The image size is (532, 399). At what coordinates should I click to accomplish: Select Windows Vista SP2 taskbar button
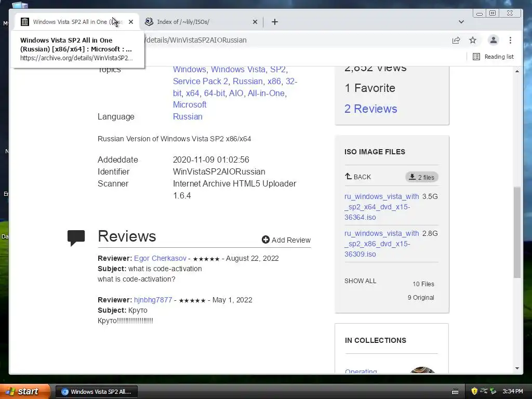97,392
